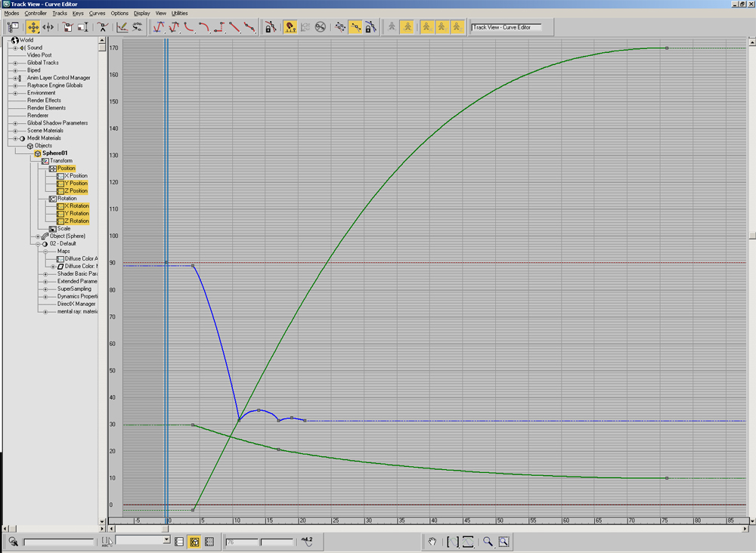Toggle the highlighted filter selected tracks button
Image resolution: width=756 pixels, height=553 pixels.
(x=194, y=542)
